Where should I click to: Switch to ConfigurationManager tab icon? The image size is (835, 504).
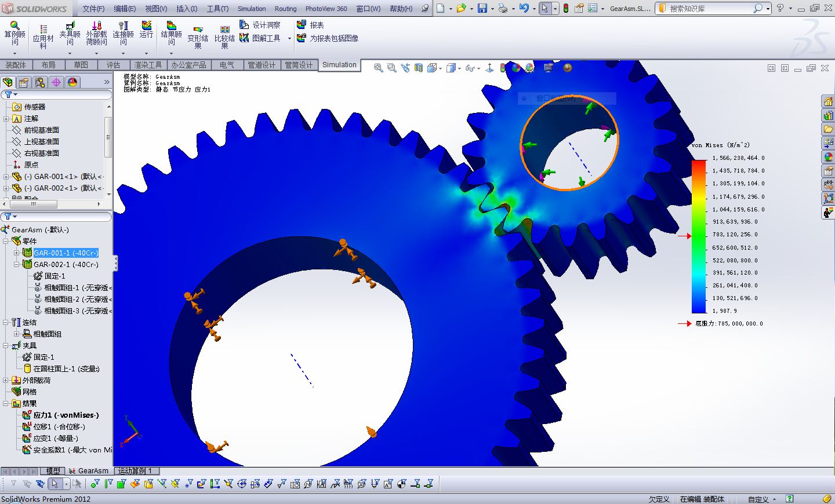40,82
